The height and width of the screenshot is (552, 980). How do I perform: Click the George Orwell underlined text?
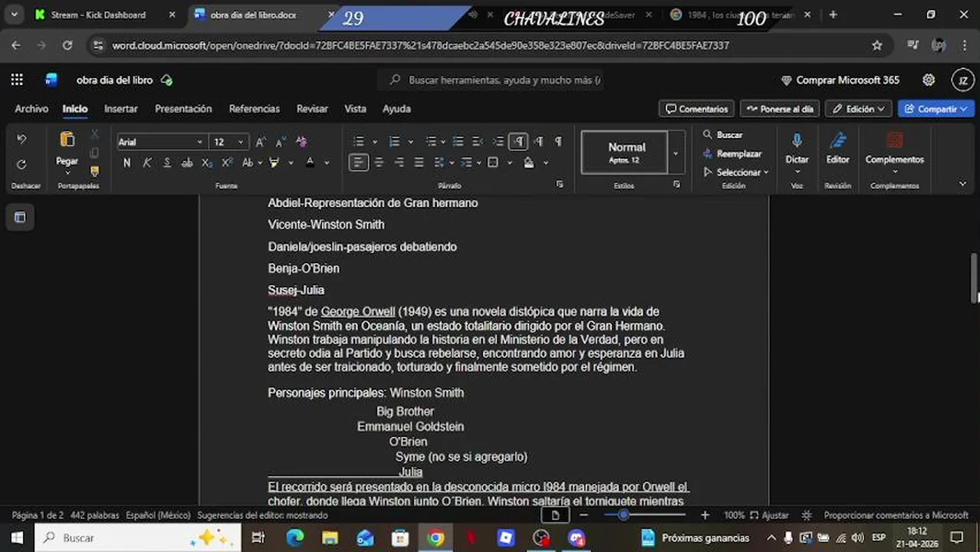(357, 312)
